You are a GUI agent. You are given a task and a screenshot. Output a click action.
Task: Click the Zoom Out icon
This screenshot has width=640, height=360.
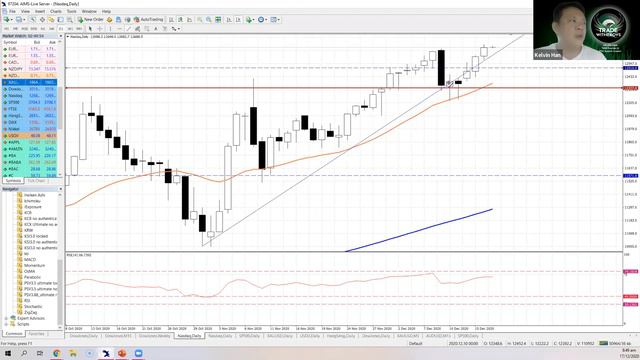[x=209, y=20]
